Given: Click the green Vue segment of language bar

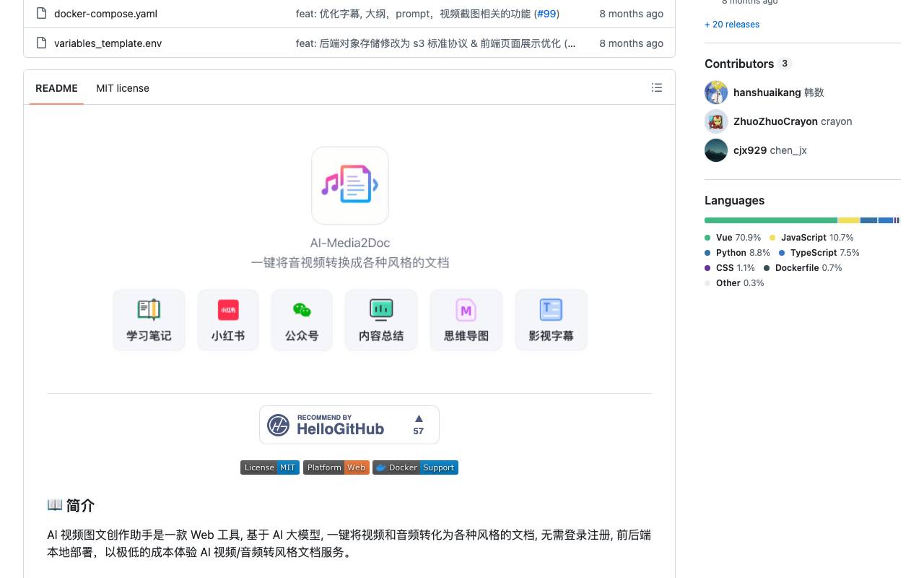Looking at the screenshot, I should pos(771,220).
